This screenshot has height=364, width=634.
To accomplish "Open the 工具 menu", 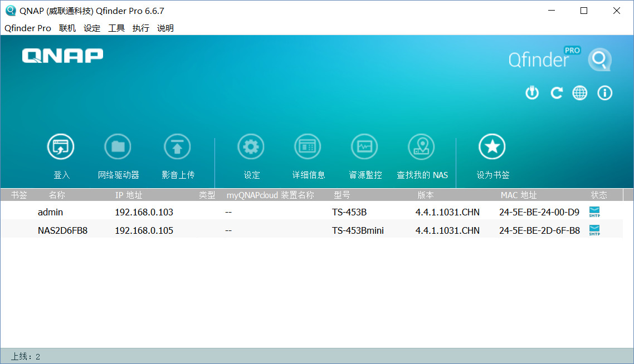I will [x=116, y=28].
